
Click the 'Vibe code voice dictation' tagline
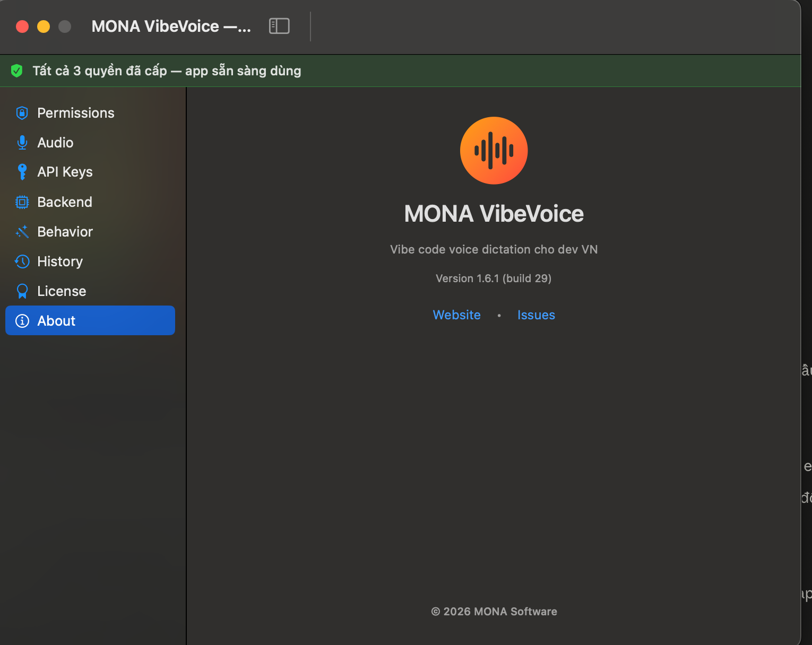click(494, 249)
